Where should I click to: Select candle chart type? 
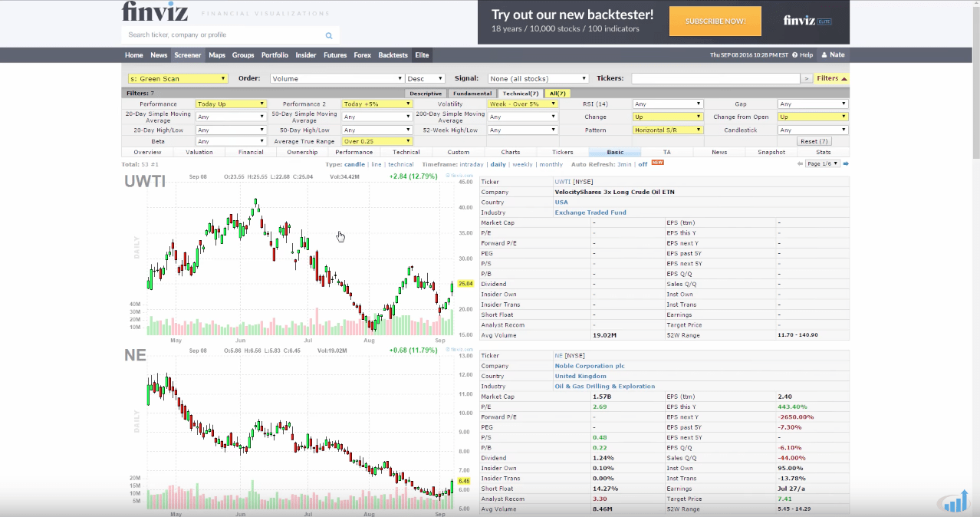(x=354, y=164)
